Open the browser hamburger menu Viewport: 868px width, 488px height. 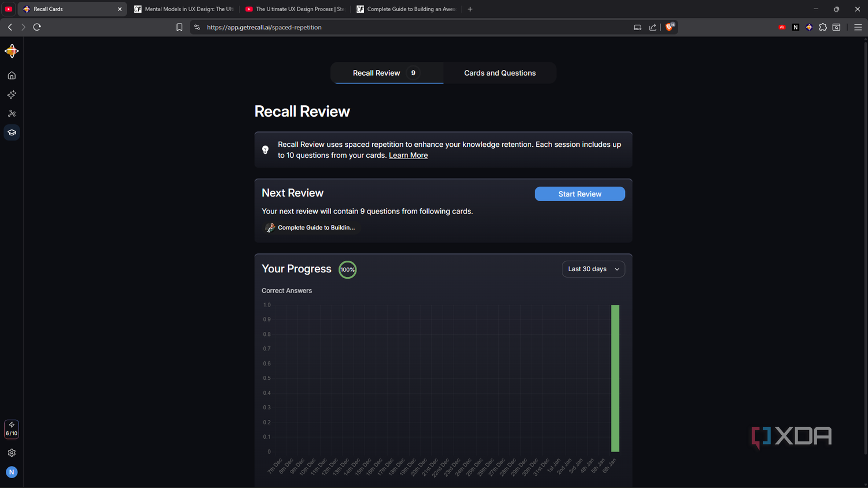tap(858, 27)
